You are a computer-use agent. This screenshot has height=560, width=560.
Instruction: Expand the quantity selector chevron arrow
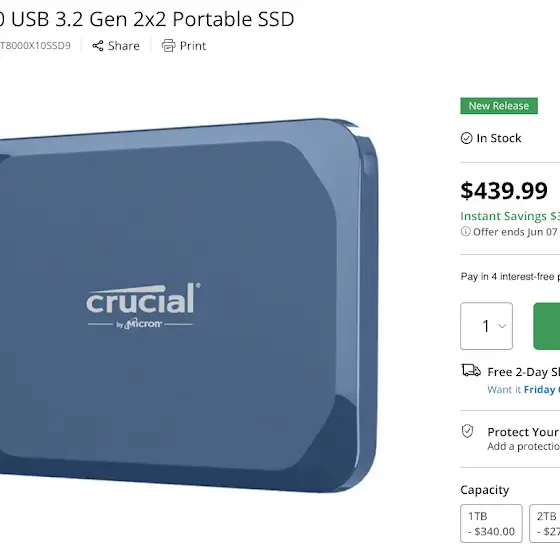coord(502,326)
